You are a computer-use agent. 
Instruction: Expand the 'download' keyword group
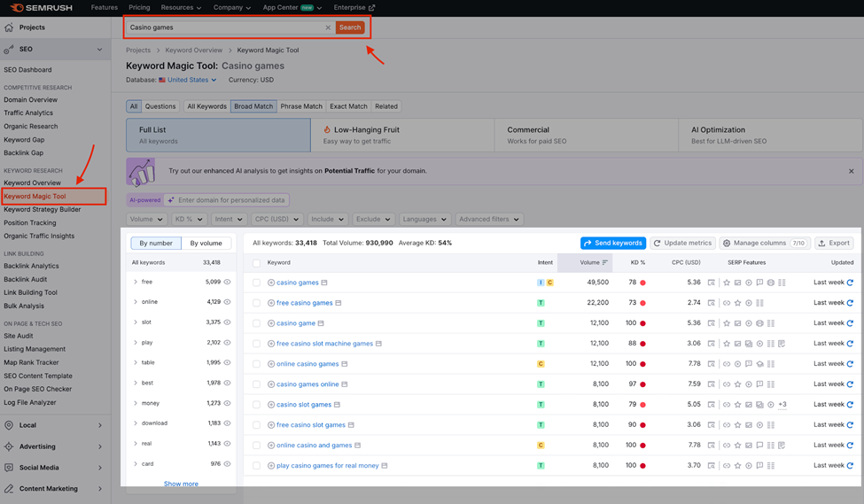[136, 423]
